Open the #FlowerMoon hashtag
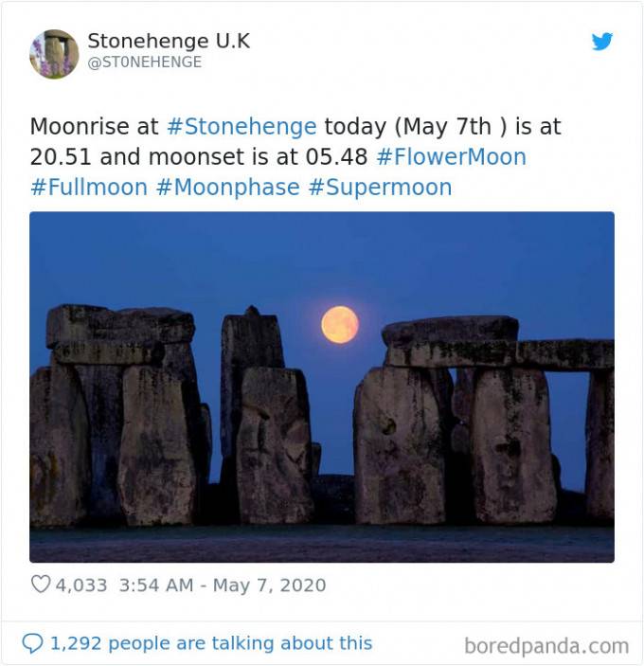This screenshot has height=666, width=644. [x=451, y=156]
